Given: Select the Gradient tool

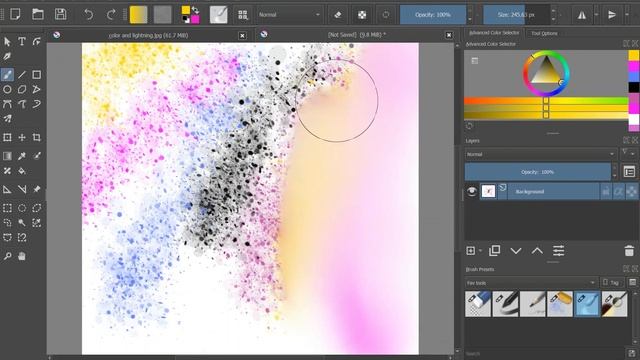Looking at the screenshot, I should pyautogui.click(x=7, y=156).
